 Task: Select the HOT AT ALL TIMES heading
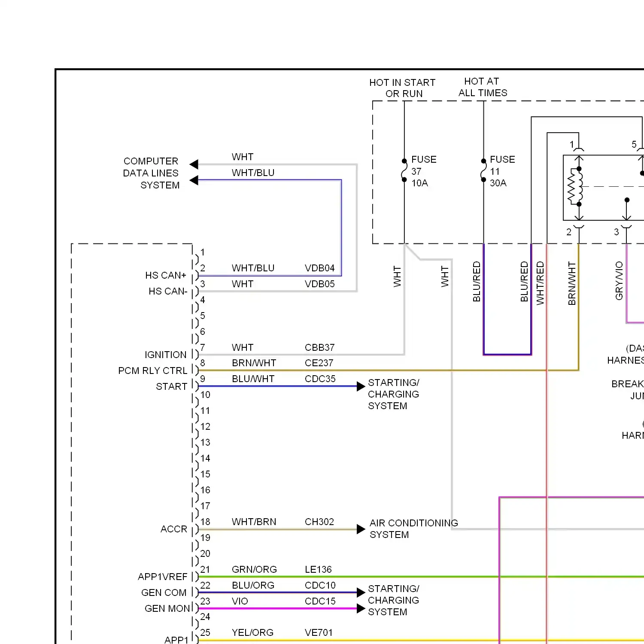coord(483,87)
